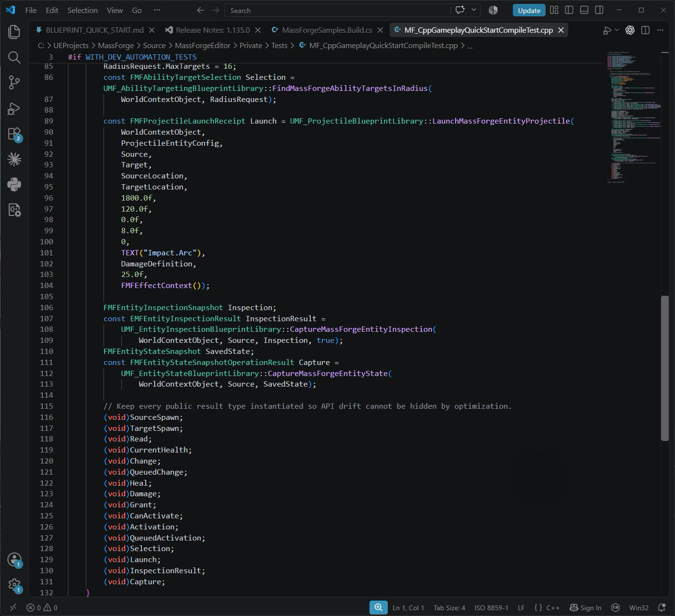Close the BLUEPRINT_QUICK_START.md tab

coord(152,30)
